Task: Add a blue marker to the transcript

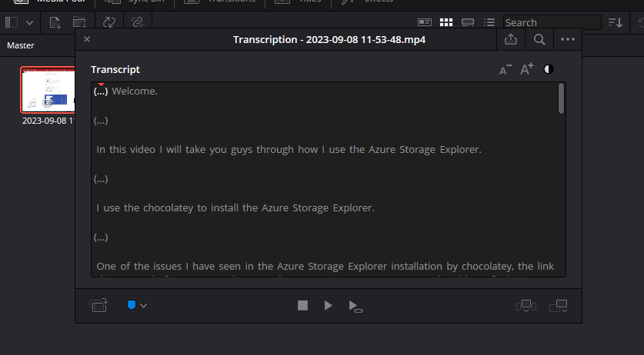Action: click(x=132, y=305)
